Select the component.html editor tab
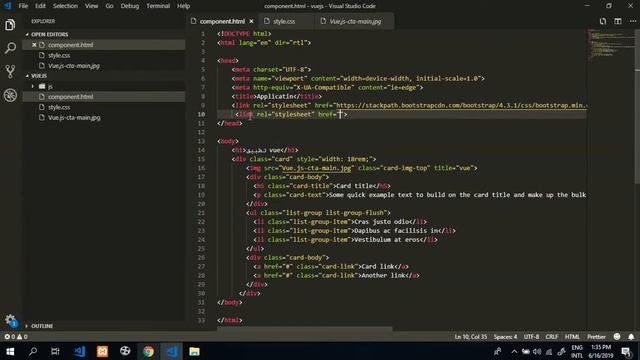The image size is (640, 360). click(x=222, y=21)
